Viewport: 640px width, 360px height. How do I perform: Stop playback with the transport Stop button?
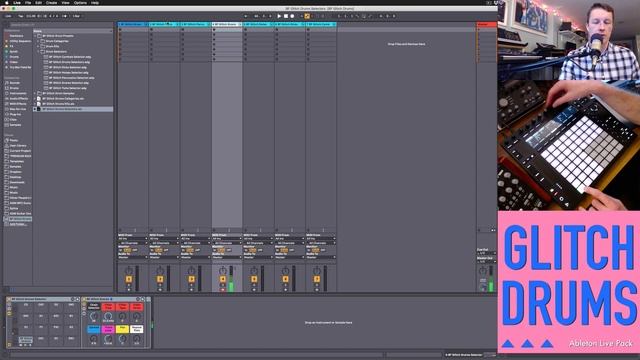[x=286, y=16]
